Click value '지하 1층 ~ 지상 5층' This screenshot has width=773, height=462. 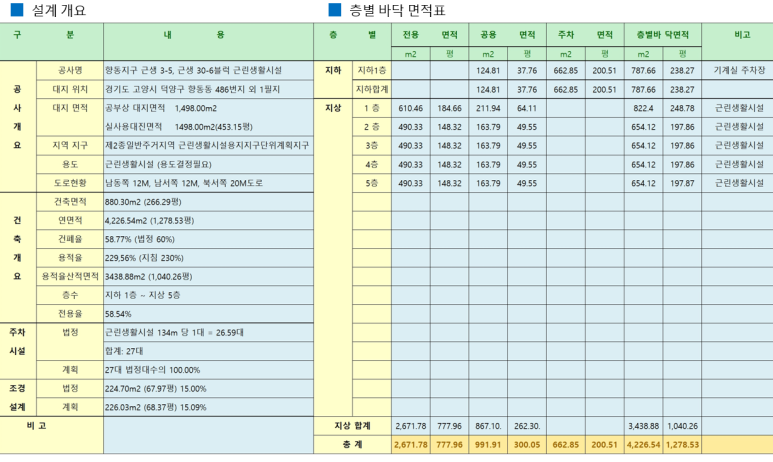209,295
